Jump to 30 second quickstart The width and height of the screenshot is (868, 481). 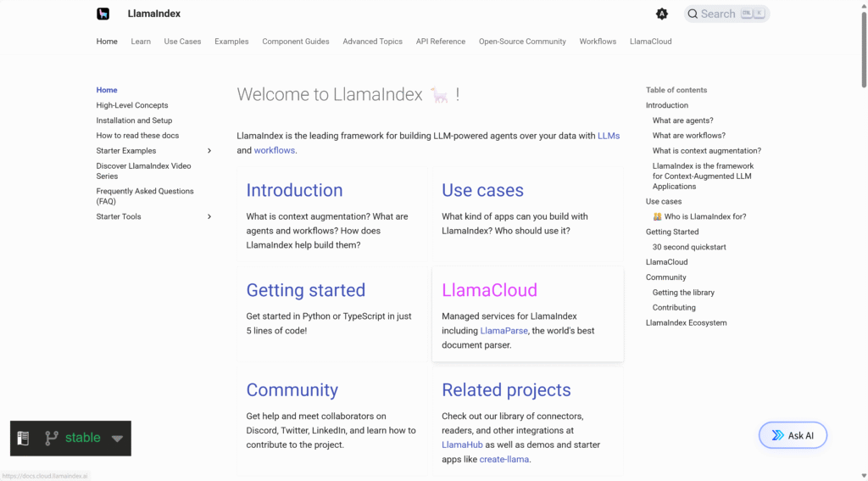[x=689, y=247]
